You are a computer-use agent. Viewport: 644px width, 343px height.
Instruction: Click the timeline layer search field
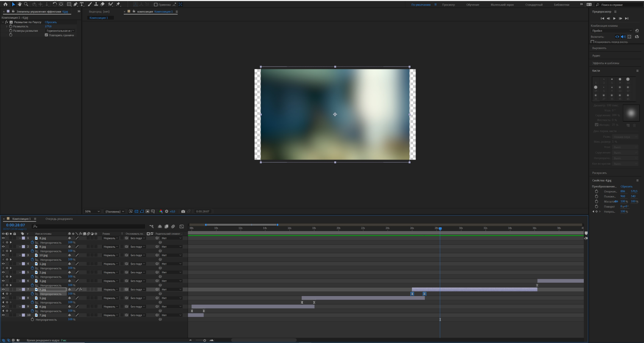tap(88, 227)
